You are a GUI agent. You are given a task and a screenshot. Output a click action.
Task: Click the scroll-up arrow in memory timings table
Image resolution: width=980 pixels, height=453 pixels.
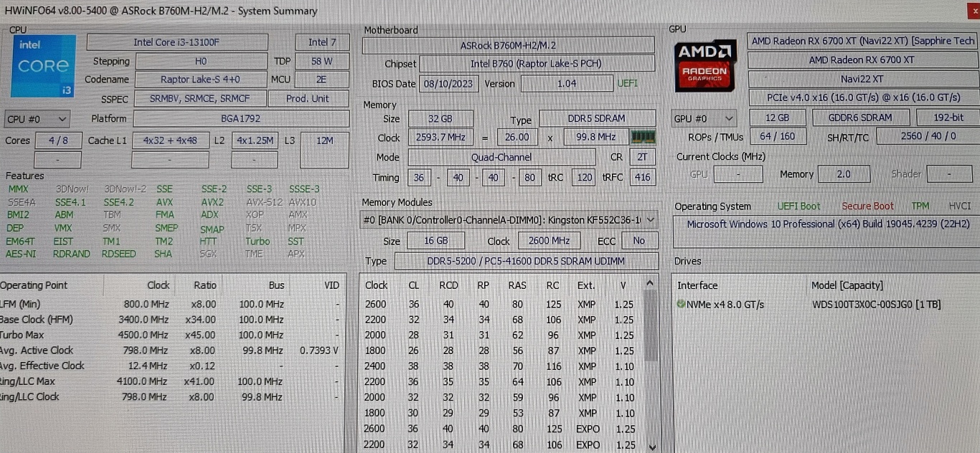point(651,283)
